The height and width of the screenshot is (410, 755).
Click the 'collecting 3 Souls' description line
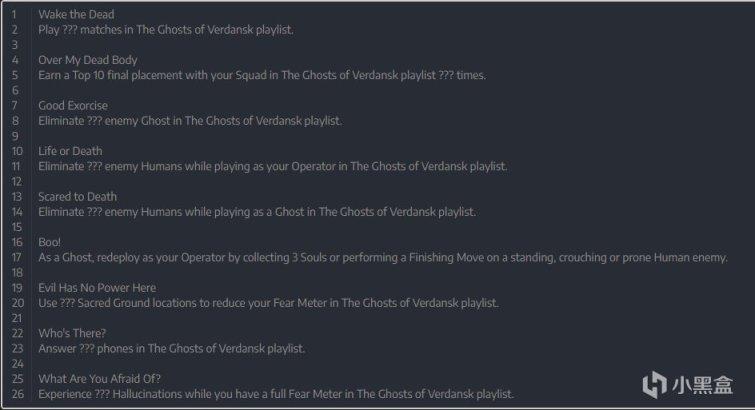383,258
